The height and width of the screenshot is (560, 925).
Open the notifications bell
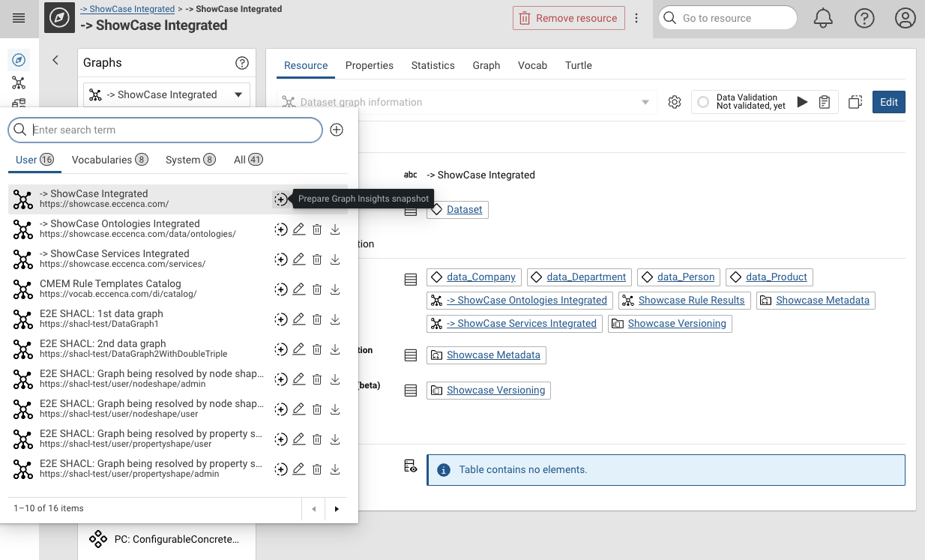[x=823, y=18]
